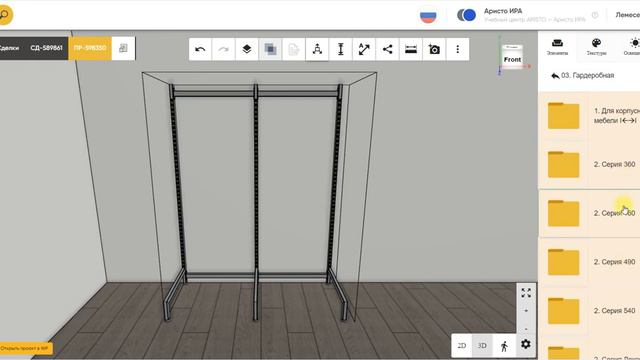This screenshot has height=360, width=640.
Task: Click the fullscreen expand arrows icon
Action: tap(526, 293)
